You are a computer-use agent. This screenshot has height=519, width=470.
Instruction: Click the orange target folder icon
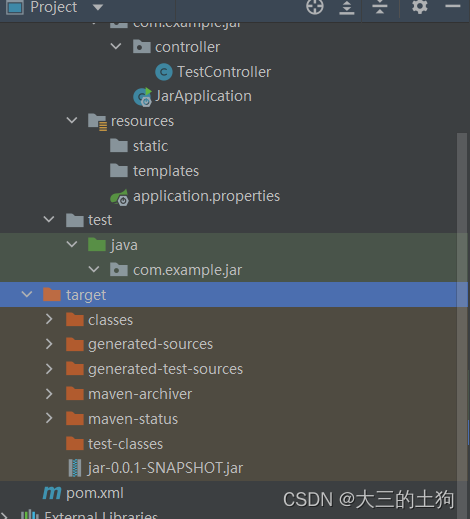click(x=52, y=294)
